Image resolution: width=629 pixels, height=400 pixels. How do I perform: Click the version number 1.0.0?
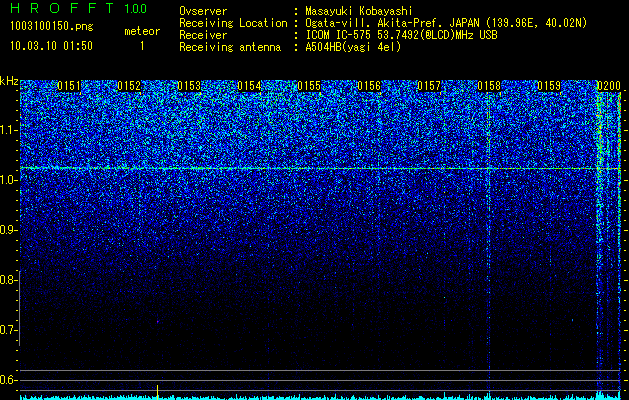pos(135,8)
